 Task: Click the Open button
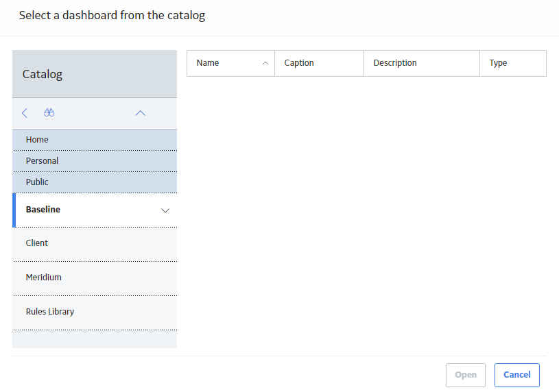[466, 375]
